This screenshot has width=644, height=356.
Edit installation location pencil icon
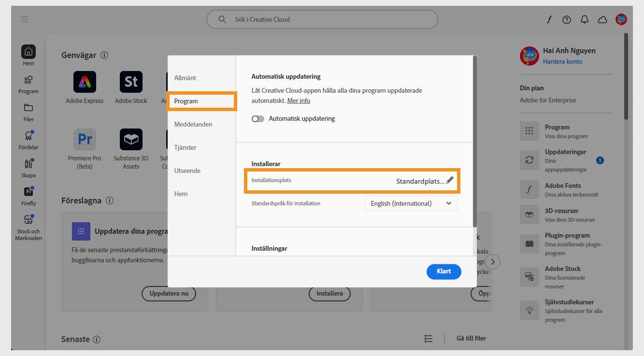point(450,180)
